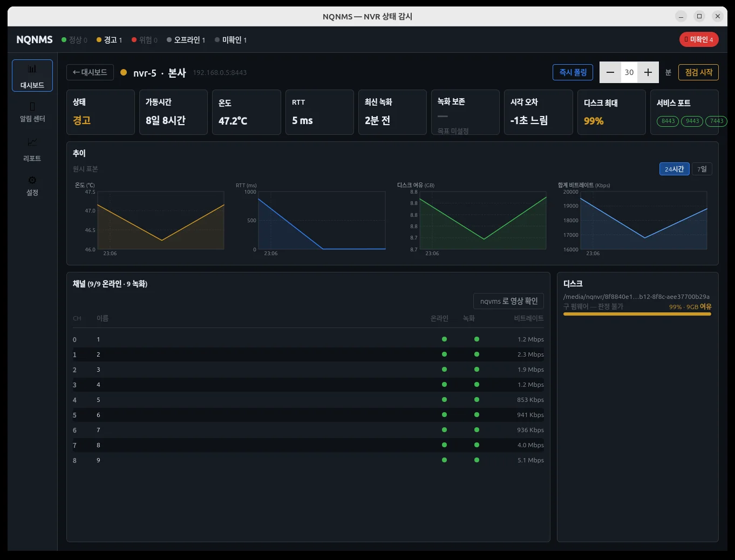Viewport: 735px width, 560px height.
Task: Select channel row with 853 Kbps
Action: click(308, 400)
